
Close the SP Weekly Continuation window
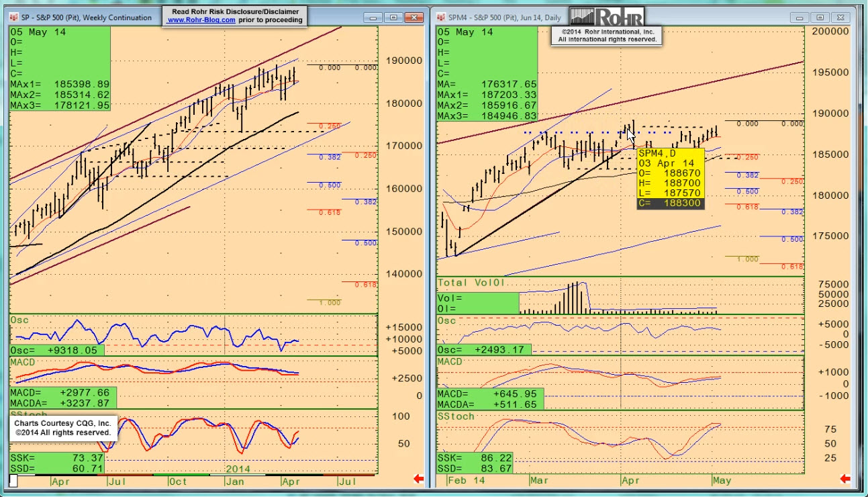click(414, 17)
